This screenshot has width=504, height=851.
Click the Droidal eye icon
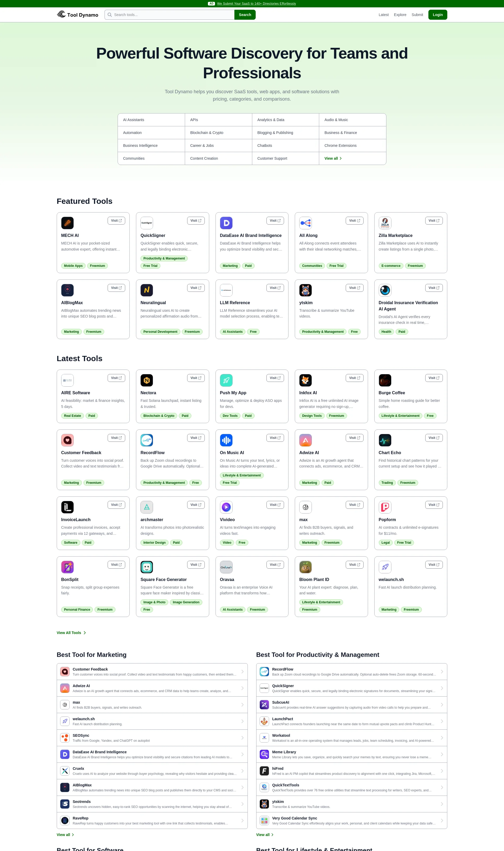(385, 290)
